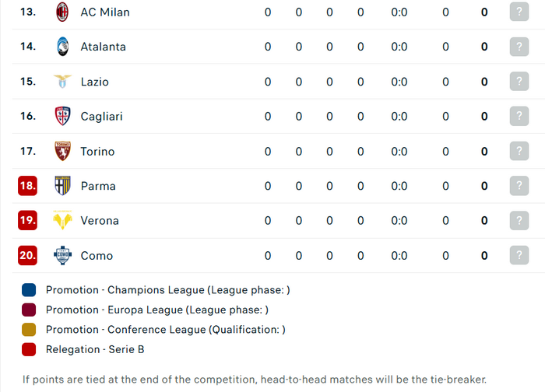Click the Parma club crest

tap(62, 185)
